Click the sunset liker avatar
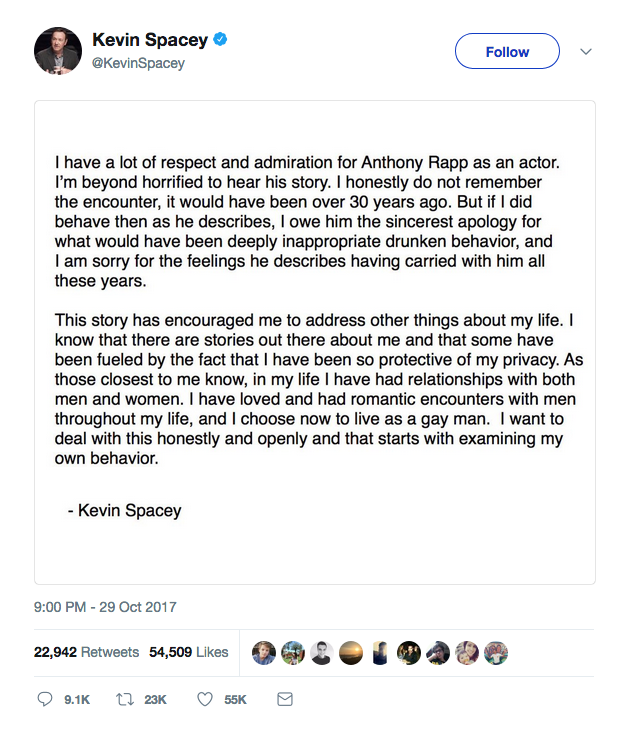 tap(351, 653)
